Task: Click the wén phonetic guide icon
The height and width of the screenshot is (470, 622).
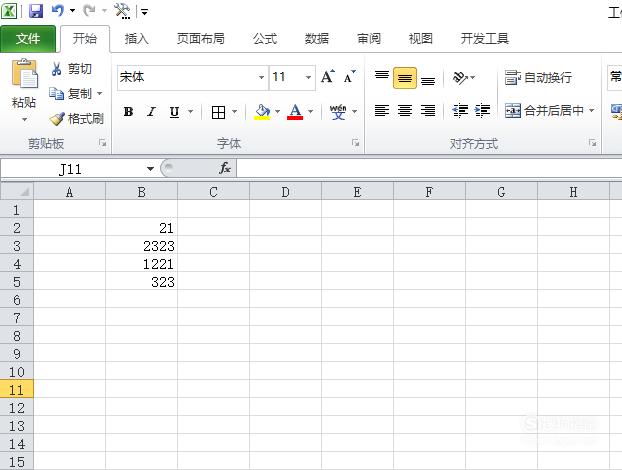Action: (x=338, y=111)
